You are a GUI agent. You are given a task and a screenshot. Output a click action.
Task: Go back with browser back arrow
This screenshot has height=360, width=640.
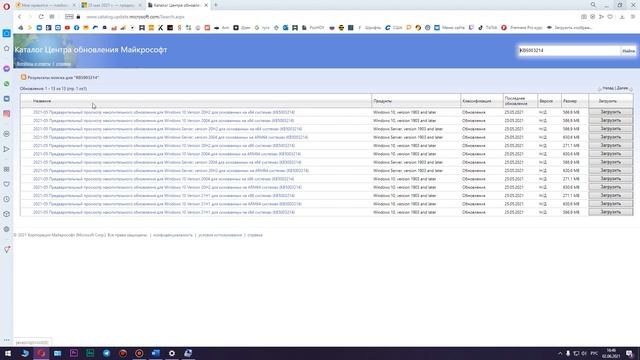click(x=20, y=17)
